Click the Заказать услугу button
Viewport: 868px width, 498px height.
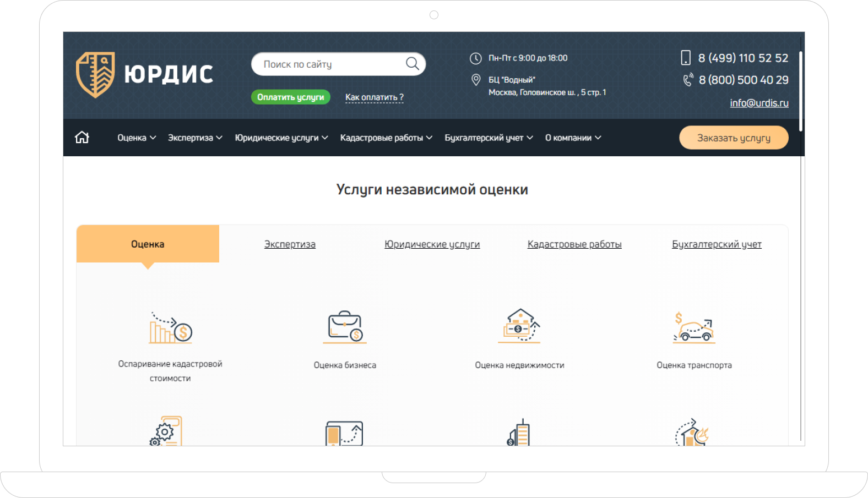(734, 138)
